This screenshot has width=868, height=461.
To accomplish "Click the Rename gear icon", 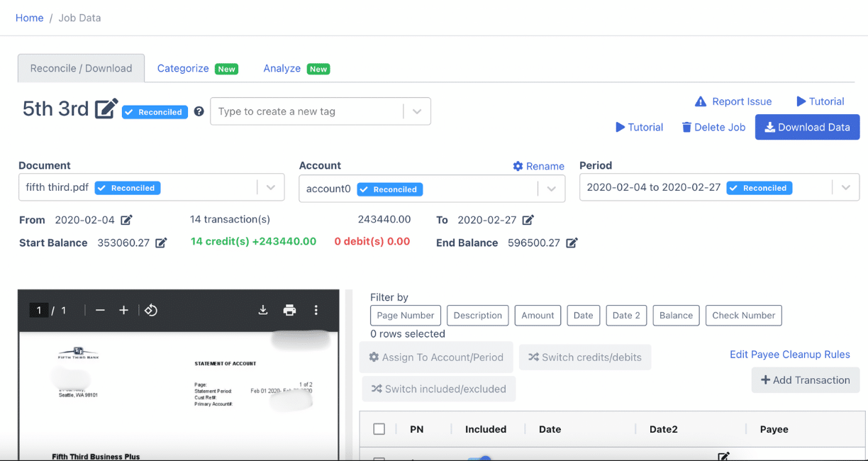I will pyautogui.click(x=518, y=166).
